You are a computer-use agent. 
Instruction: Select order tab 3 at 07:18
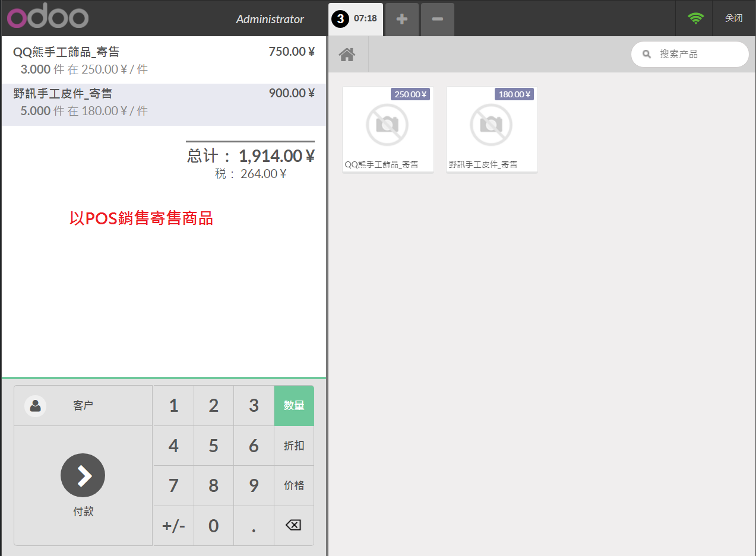[356, 19]
